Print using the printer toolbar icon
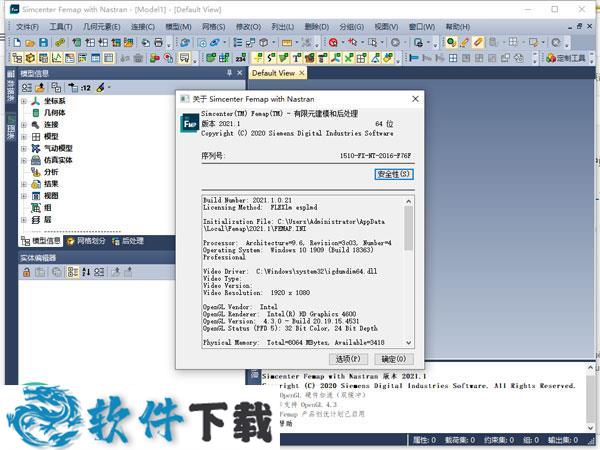The height and width of the screenshot is (450, 600). click(158, 42)
